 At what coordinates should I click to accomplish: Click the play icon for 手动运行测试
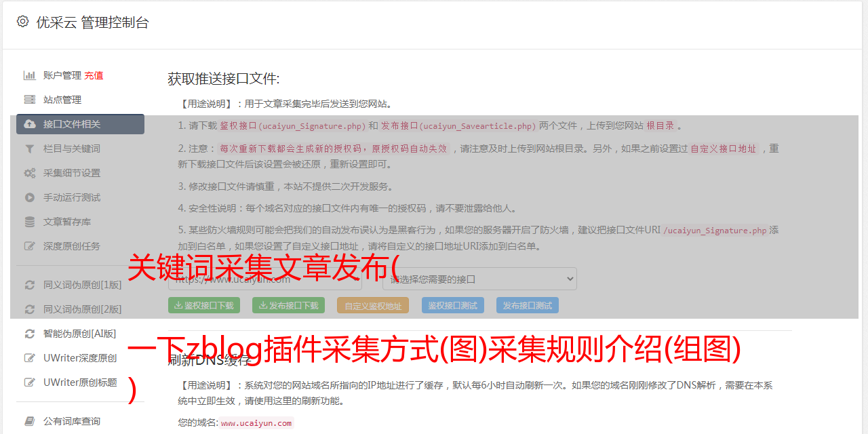coord(30,197)
